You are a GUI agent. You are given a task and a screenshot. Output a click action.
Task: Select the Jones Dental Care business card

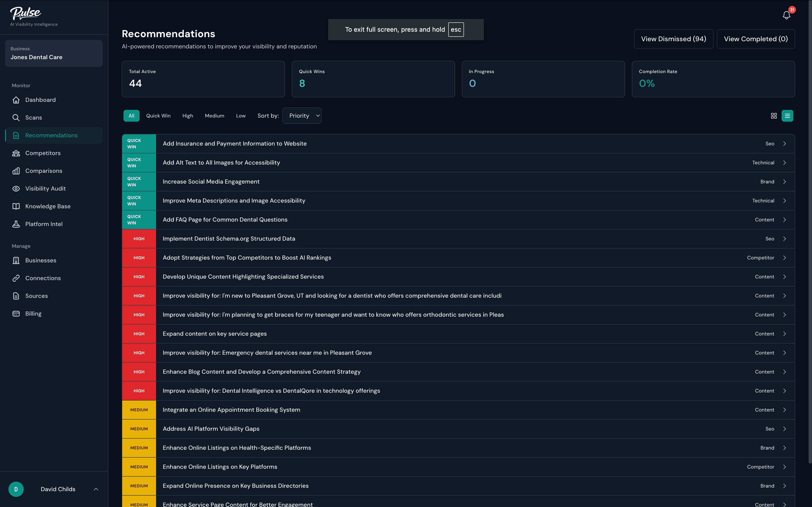click(x=54, y=53)
